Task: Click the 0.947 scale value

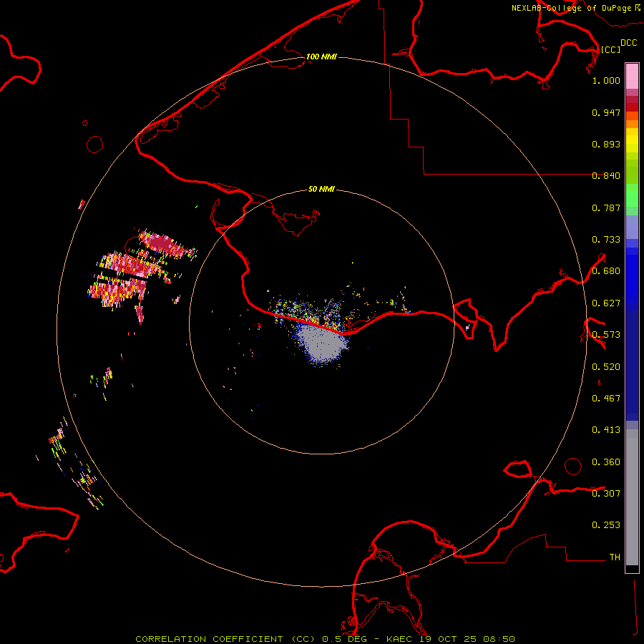Action: click(x=606, y=112)
